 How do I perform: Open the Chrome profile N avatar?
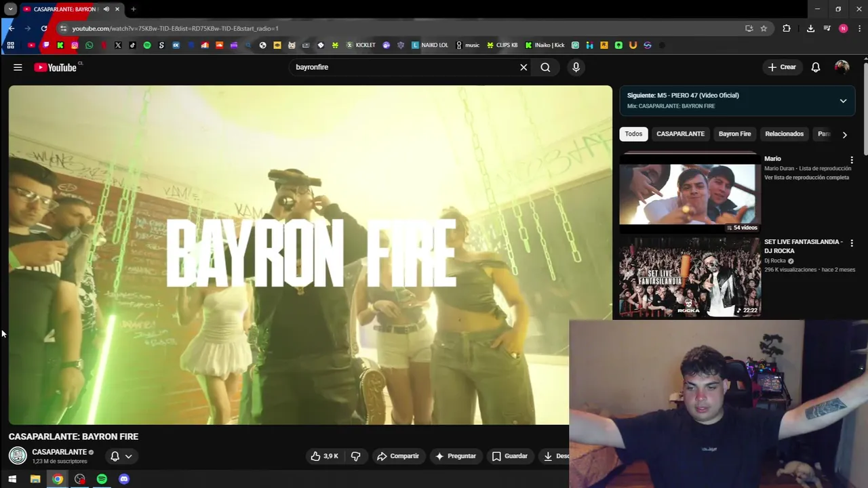tap(843, 28)
